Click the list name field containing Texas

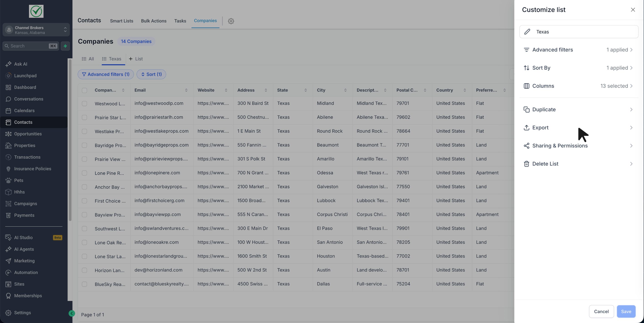point(579,32)
